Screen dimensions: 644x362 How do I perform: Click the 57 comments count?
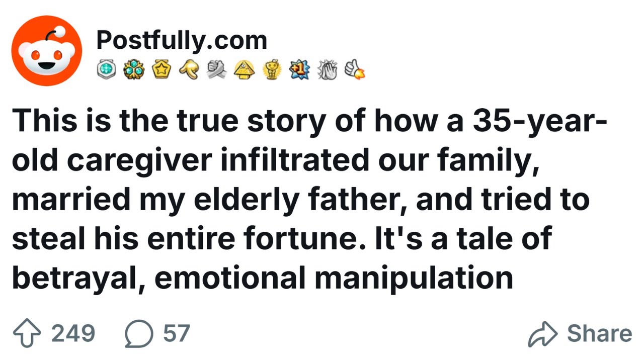tap(176, 334)
